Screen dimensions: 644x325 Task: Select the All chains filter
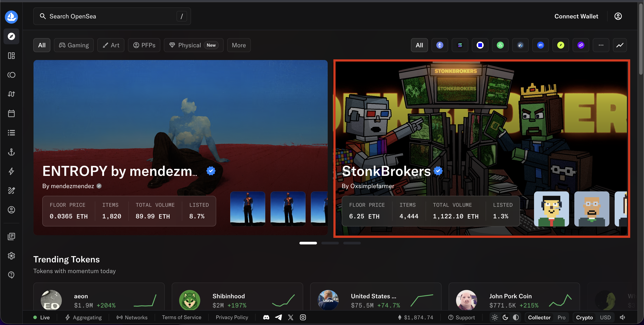[419, 45]
